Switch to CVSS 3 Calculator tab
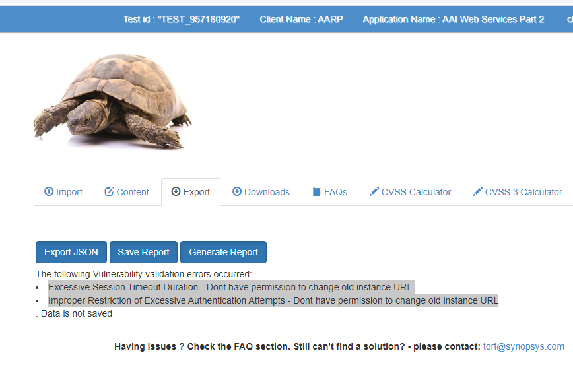573x392 pixels. pos(518,192)
